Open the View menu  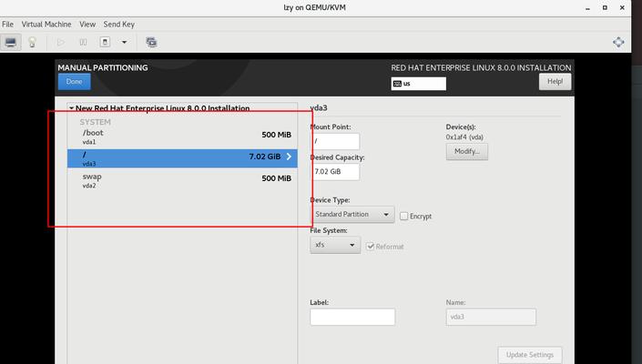point(87,25)
